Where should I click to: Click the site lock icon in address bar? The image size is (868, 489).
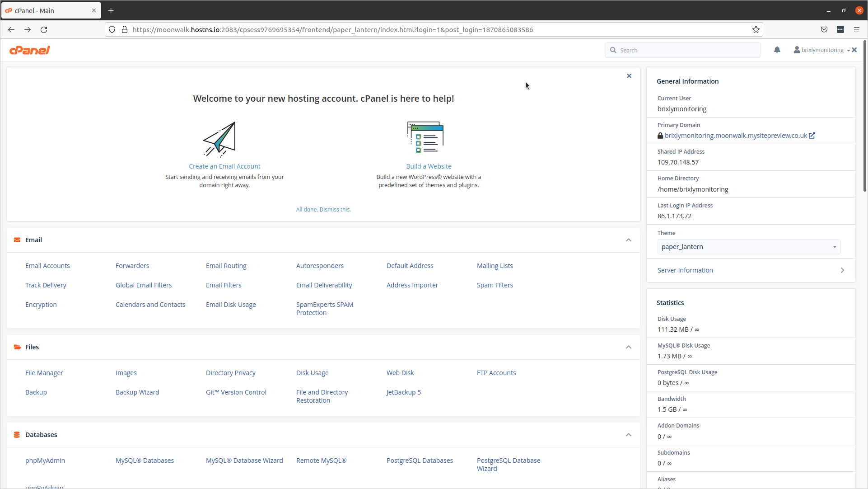pos(125,30)
